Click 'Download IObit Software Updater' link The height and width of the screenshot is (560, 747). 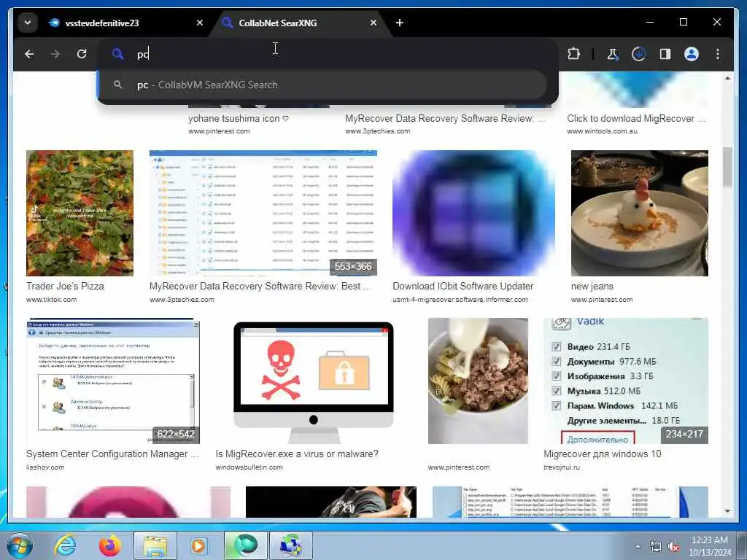pos(463,286)
